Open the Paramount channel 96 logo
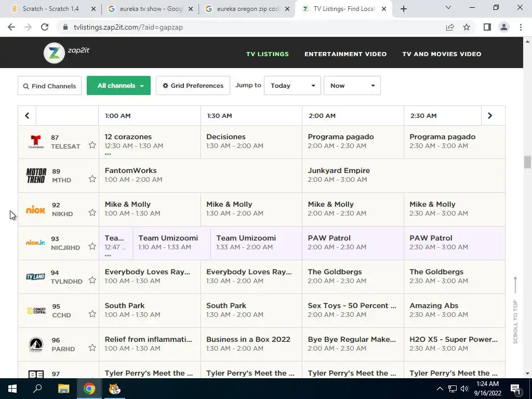The image size is (532, 399). pos(36,345)
